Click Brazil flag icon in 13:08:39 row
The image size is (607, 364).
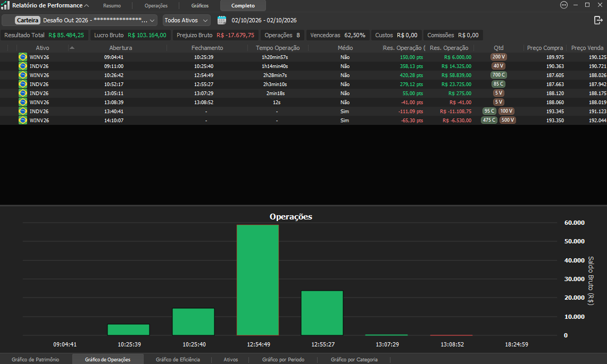[23, 102]
